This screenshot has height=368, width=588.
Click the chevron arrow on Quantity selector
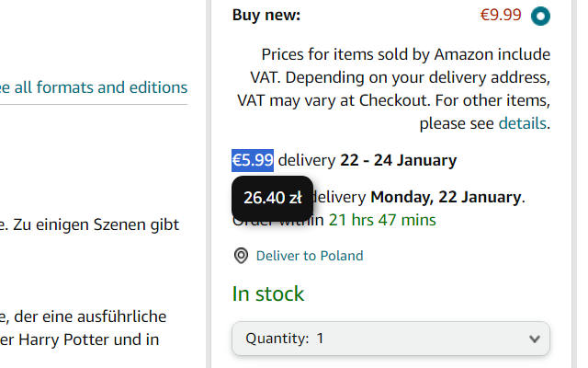point(535,339)
